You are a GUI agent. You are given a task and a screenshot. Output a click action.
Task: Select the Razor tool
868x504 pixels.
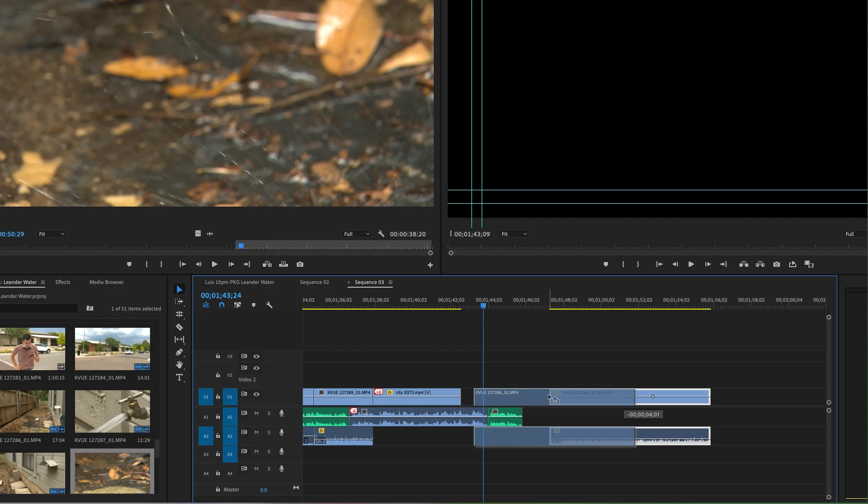(179, 327)
